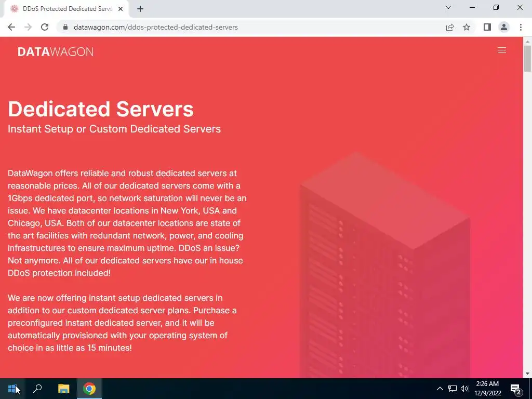Toggle the browser side panel icon
This screenshot has height=399, width=532.
(x=487, y=27)
